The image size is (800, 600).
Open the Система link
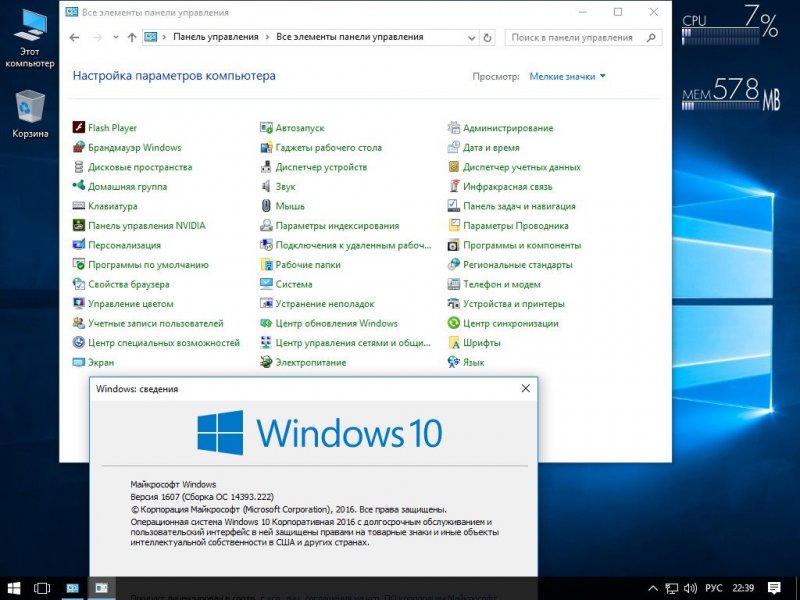pyautogui.click(x=294, y=284)
